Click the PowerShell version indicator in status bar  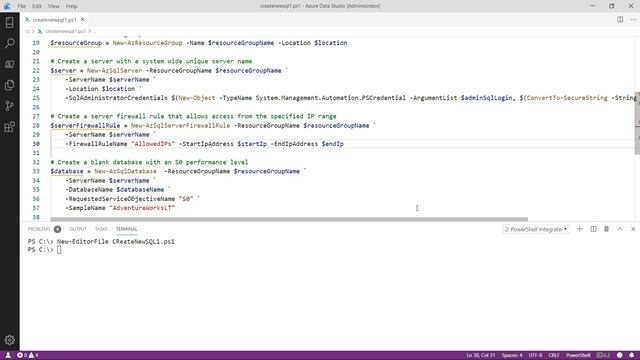tap(603, 355)
